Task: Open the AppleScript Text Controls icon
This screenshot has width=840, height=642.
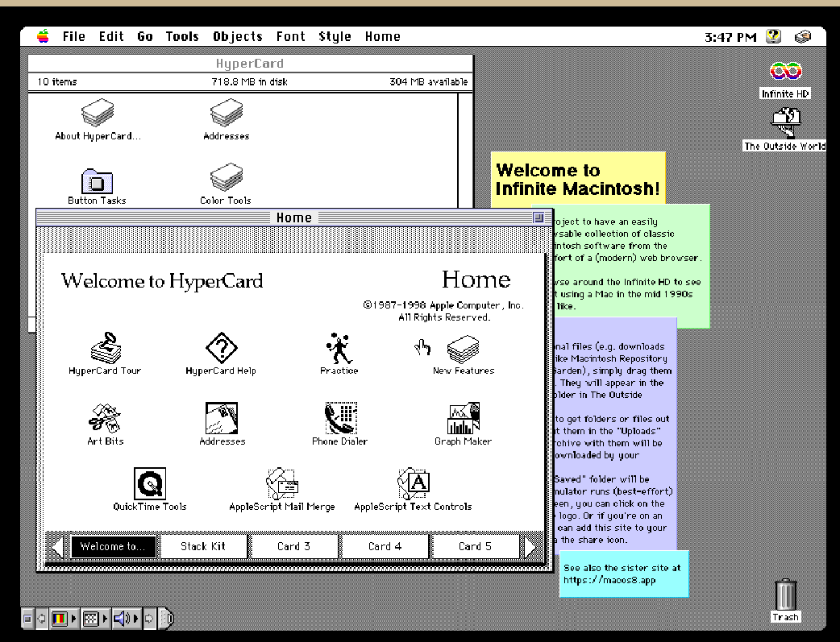Action: (x=414, y=483)
